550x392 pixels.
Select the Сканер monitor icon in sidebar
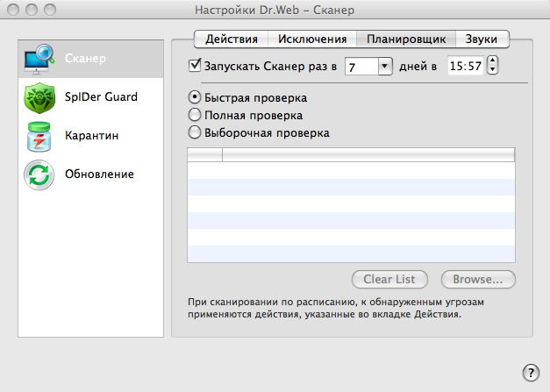click(39, 59)
